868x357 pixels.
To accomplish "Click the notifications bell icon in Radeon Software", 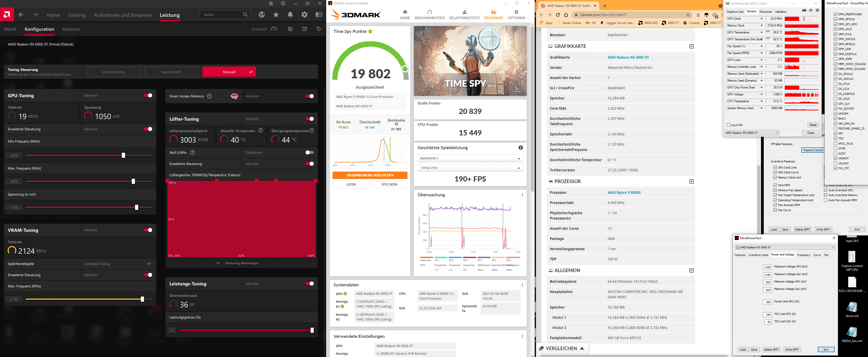I will 290,15.
